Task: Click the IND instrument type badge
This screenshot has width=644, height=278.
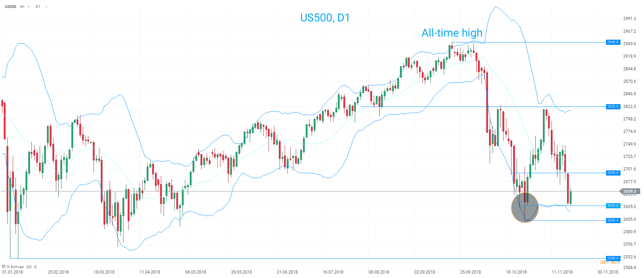Action: [22, 7]
